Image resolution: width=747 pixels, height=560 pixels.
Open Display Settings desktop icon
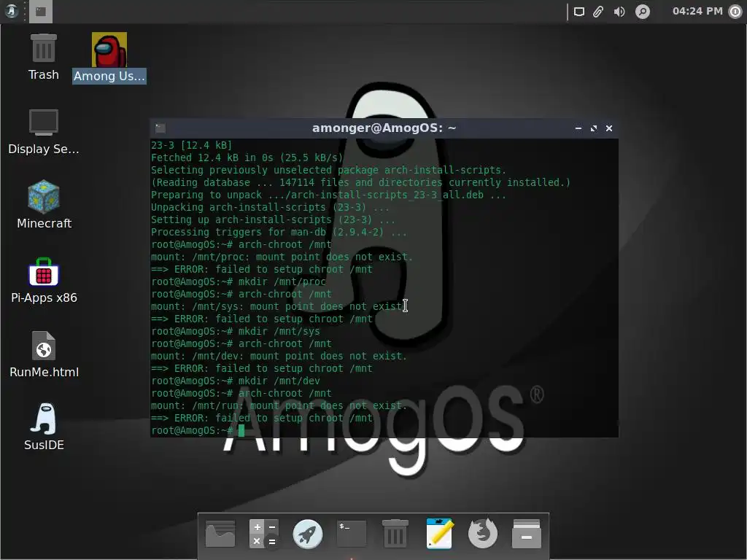pos(43,132)
